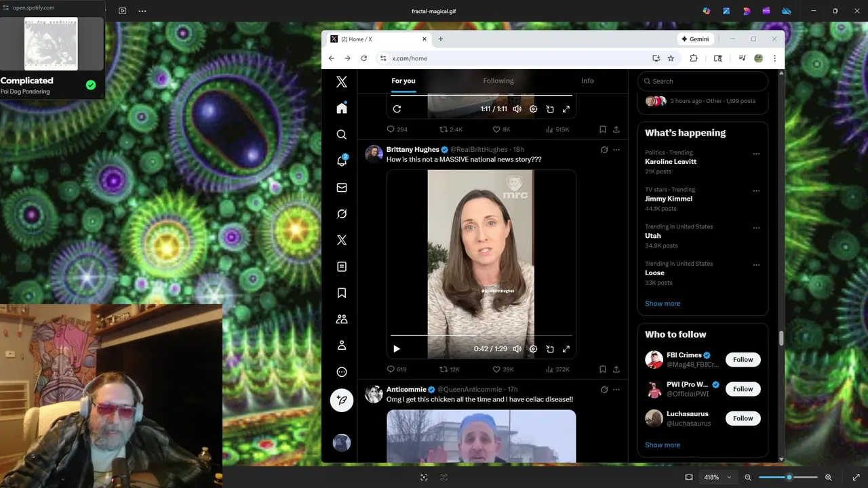Play Brittany Hughes video
The width and height of the screenshot is (868, 488).
(397, 349)
